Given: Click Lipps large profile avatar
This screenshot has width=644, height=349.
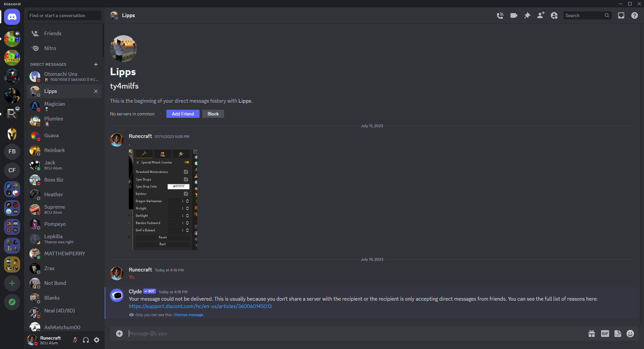Looking at the screenshot, I should click(x=123, y=49).
